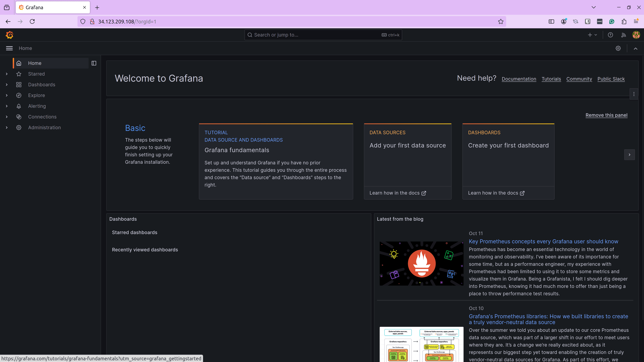Close the Grafana browser tab
644x362 pixels.
[x=85, y=8]
